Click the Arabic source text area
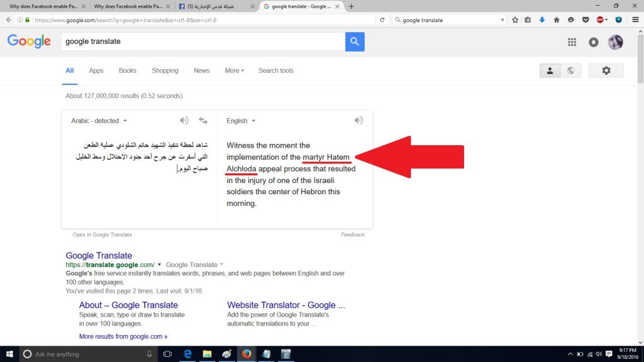Viewport: 644px width, 362px height. point(142,156)
